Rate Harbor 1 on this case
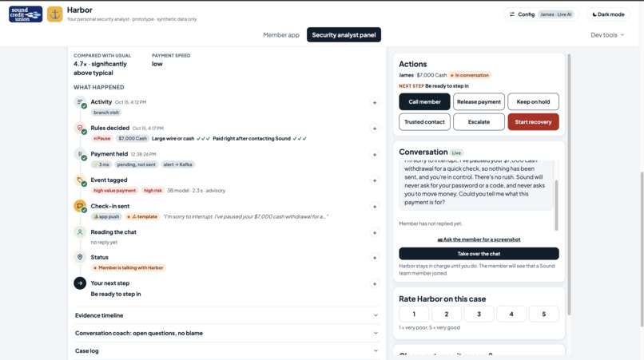 coord(414,314)
